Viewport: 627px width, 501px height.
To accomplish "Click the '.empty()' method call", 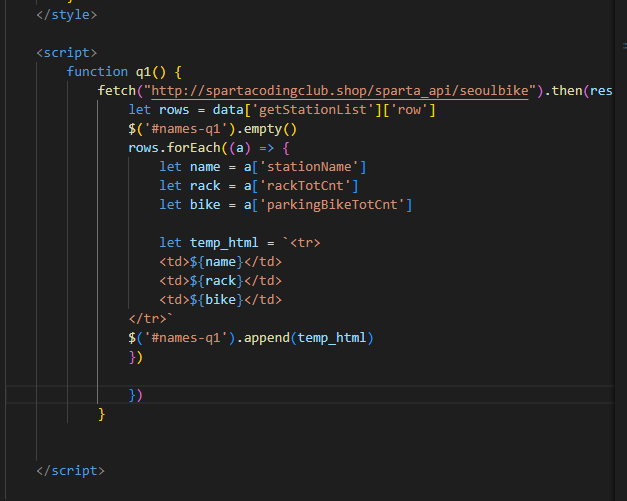I will pos(267,129).
